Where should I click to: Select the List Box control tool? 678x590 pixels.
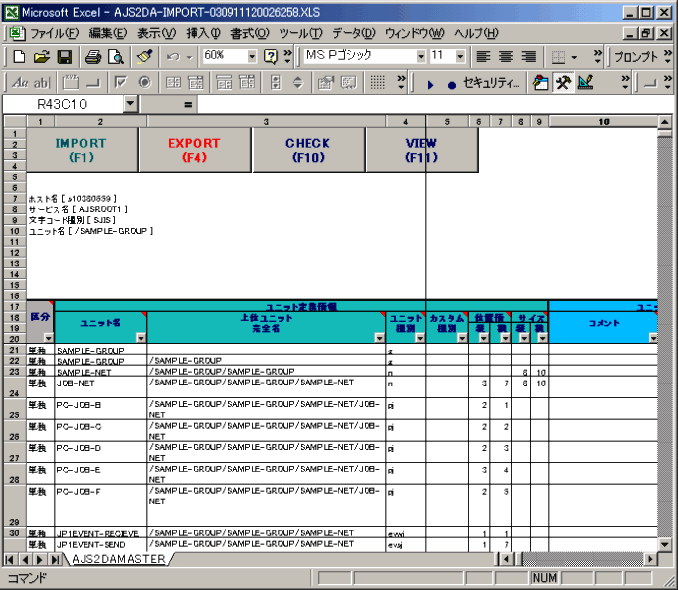point(173,82)
